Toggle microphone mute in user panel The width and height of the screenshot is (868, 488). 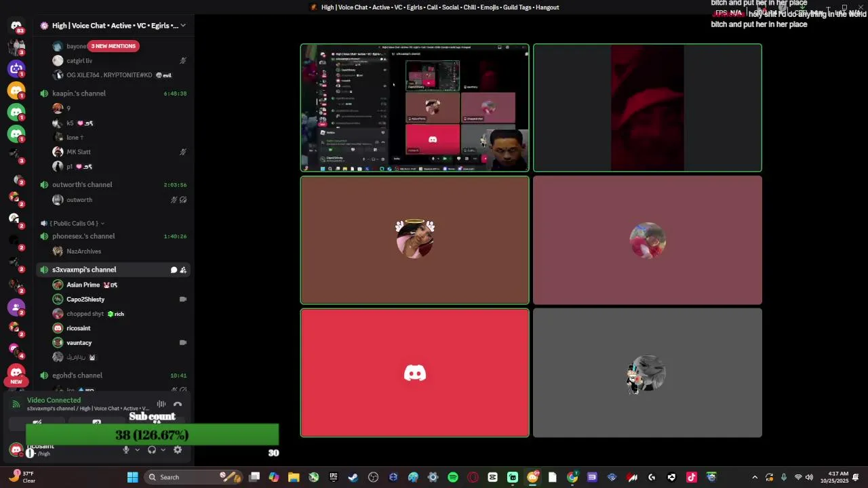tap(125, 449)
